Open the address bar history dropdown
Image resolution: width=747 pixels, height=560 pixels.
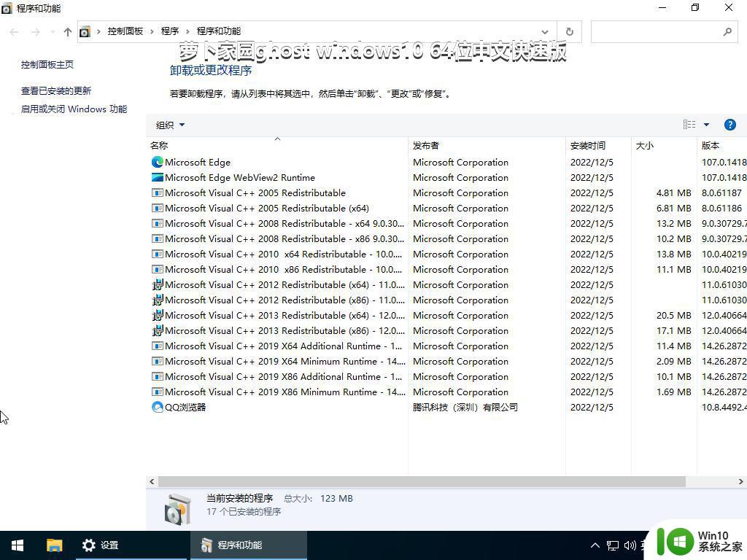[x=545, y=31]
